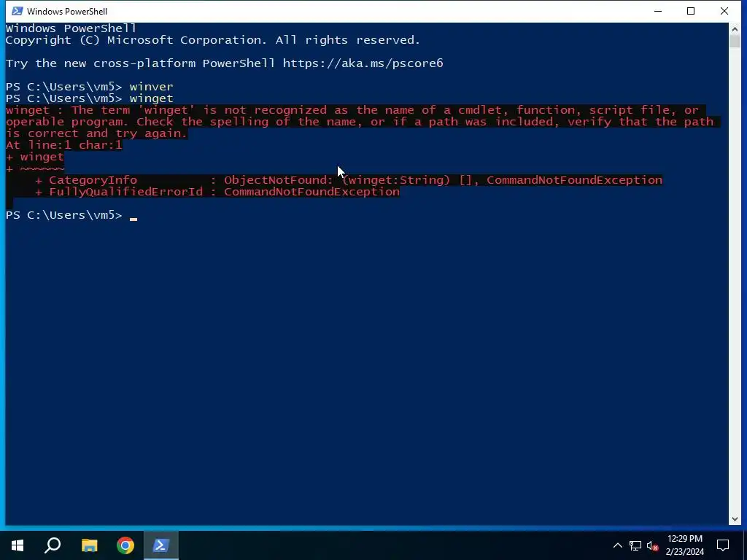Show hidden system tray icons
This screenshot has width=747, height=560.
(x=617, y=545)
